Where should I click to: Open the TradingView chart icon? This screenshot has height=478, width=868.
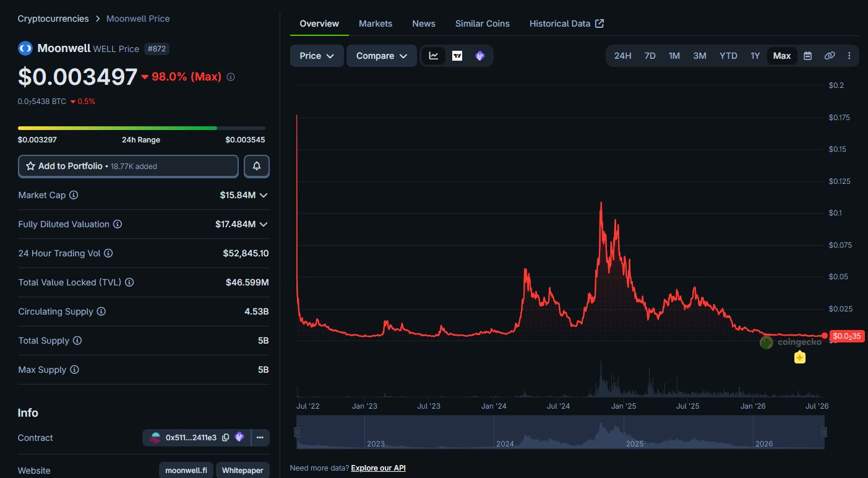coord(457,56)
